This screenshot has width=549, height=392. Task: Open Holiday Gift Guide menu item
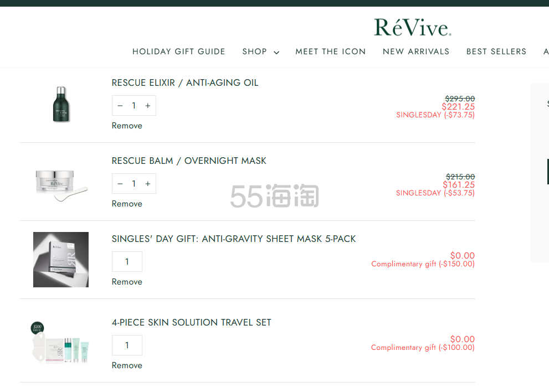(x=178, y=51)
